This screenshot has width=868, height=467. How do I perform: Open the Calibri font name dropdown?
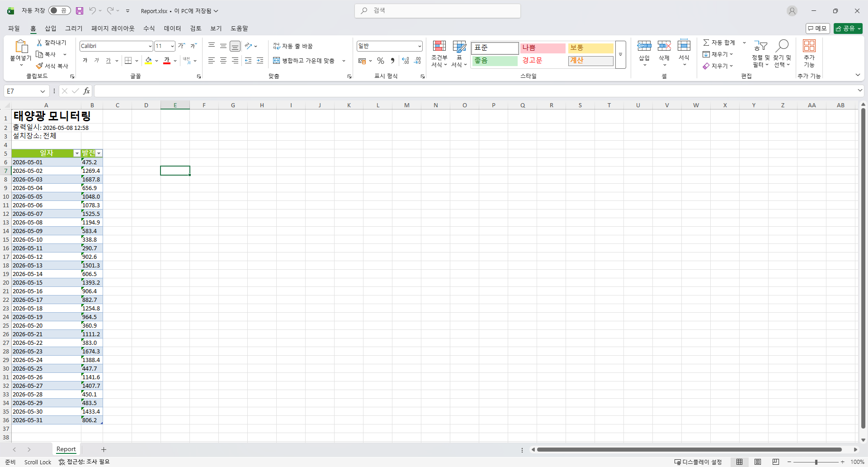click(150, 46)
